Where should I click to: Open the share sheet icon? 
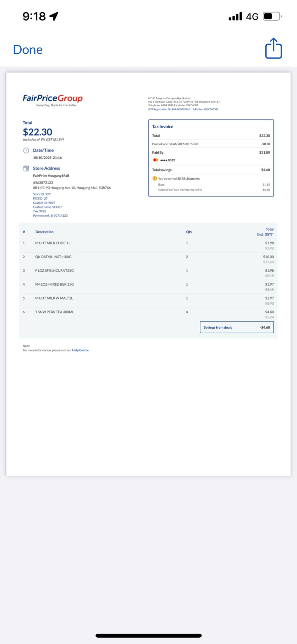273,48
